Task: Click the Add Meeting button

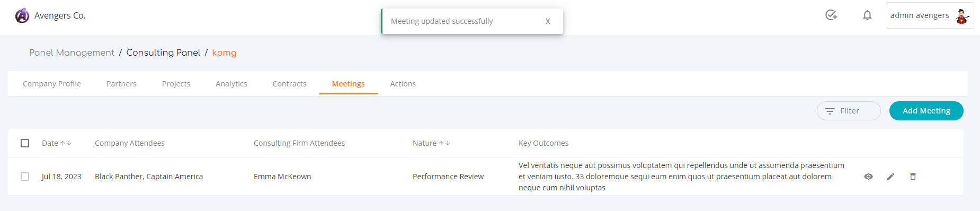Action: pos(926,111)
